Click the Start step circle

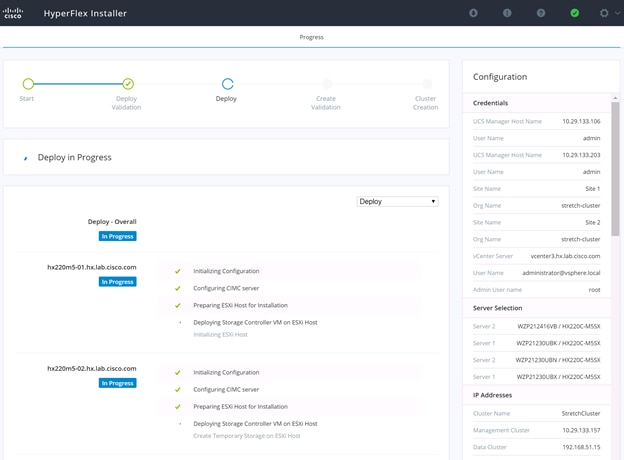28,84
